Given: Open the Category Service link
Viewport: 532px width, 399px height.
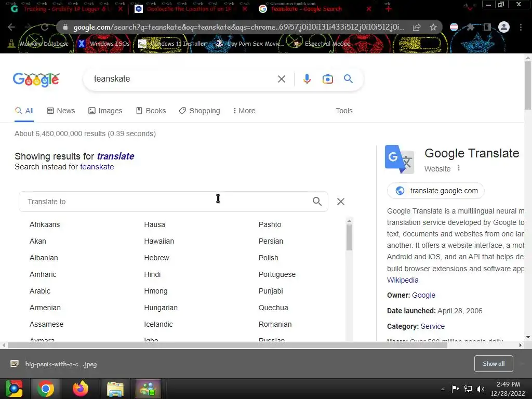Looking at the screenshot, I should point(433,326).
